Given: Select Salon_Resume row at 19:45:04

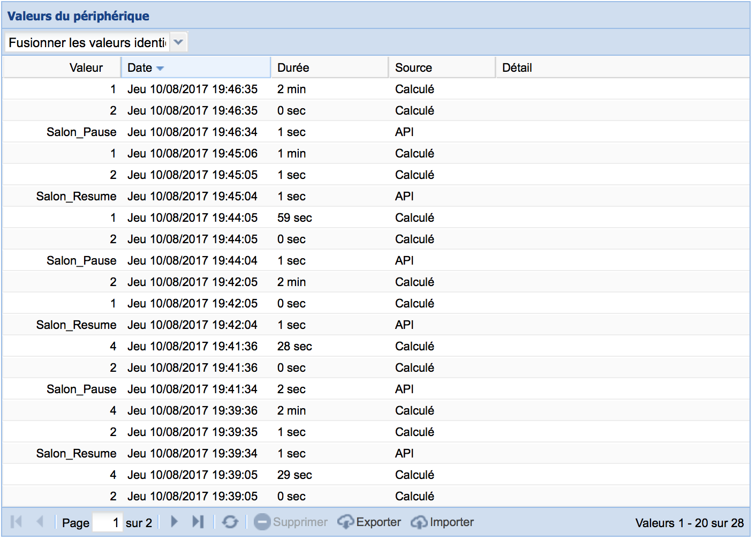Looking at the screenshot, I should (376, 196).
